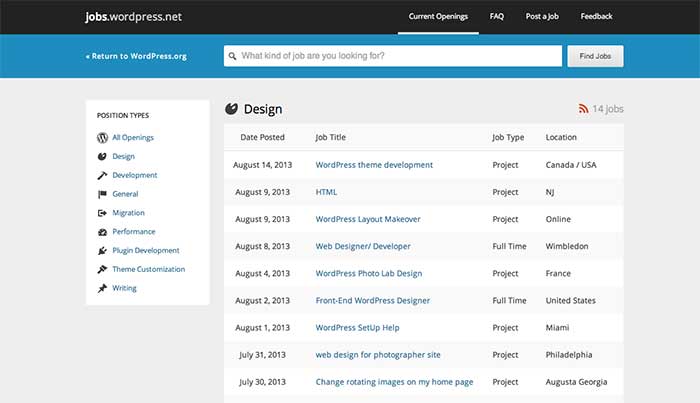
Task: Click the August 14, 2013 date cell
Action: pyautogui.click(x=262, y=165)
